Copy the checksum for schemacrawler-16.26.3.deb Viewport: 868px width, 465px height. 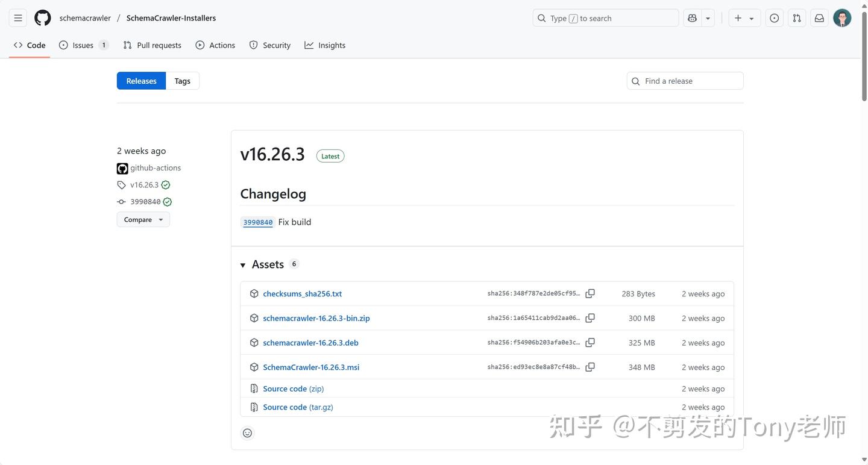click(590, 342)
